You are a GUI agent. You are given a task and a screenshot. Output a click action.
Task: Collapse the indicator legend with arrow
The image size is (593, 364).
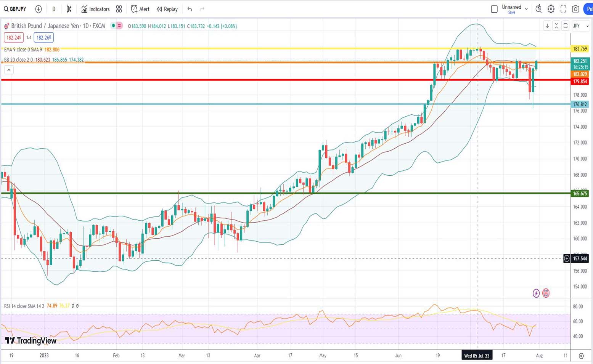(x=9, y=70)
